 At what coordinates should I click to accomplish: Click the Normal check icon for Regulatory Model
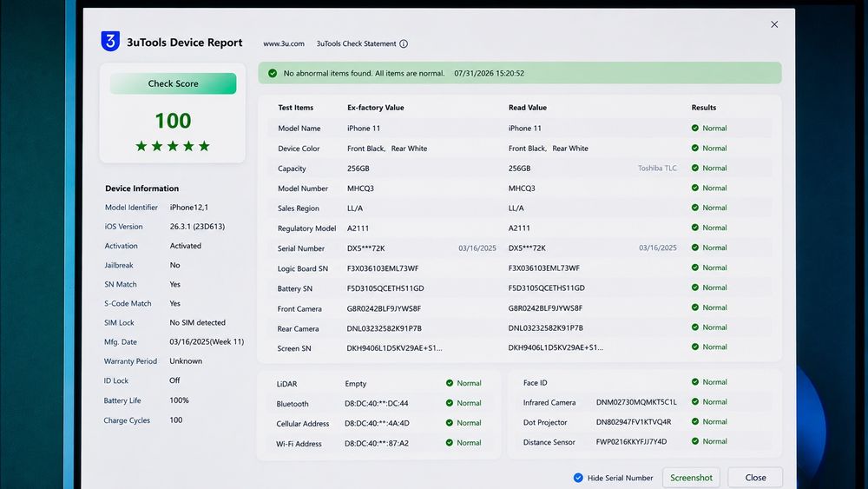point(694,228)
